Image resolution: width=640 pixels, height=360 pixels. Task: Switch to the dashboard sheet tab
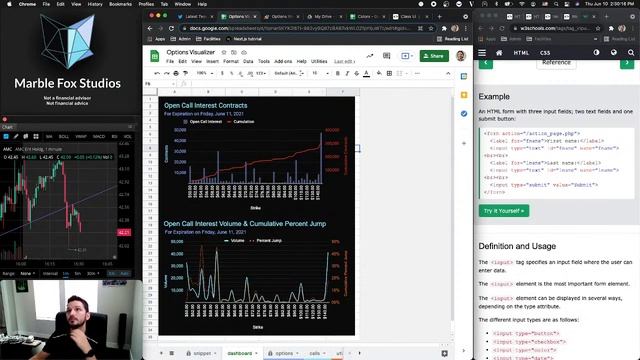tap(240, 353)
